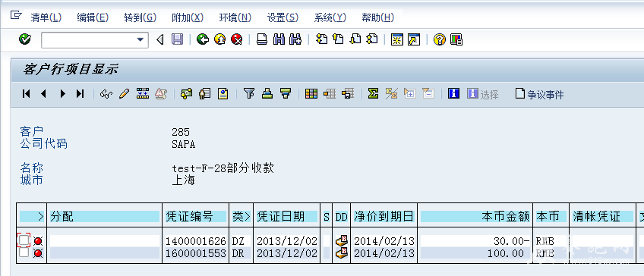
Task: Open the 帮助(H) menu
Action: [378, 17]
